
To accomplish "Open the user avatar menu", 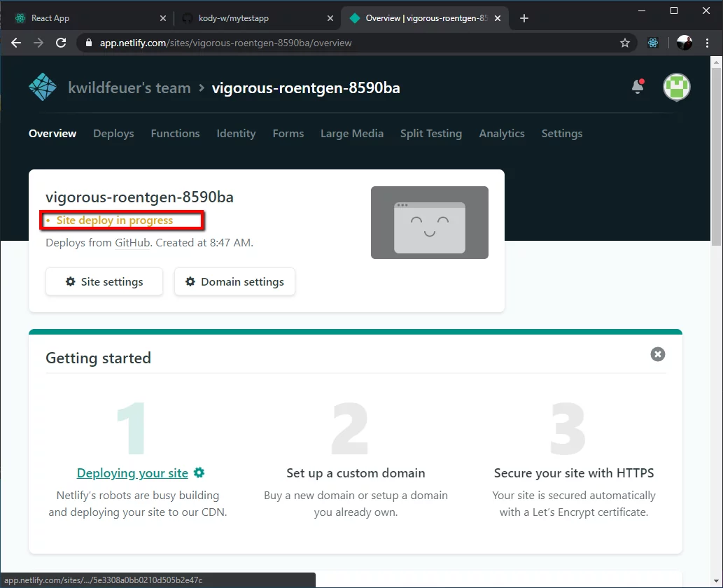I will click(x=676, y=87).
